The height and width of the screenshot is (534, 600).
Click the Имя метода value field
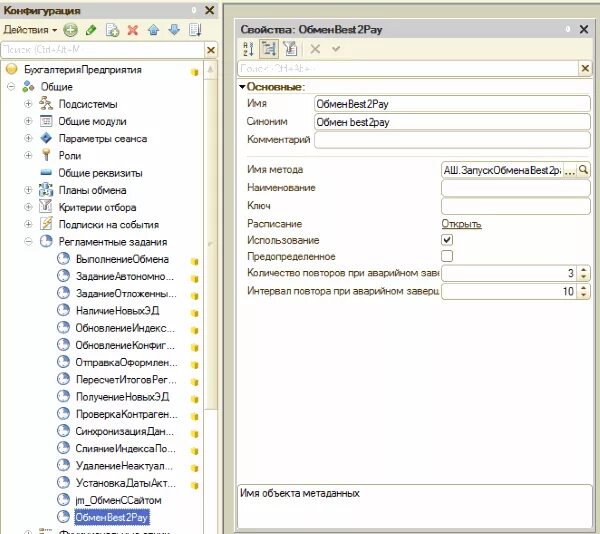tap(502, 170)
